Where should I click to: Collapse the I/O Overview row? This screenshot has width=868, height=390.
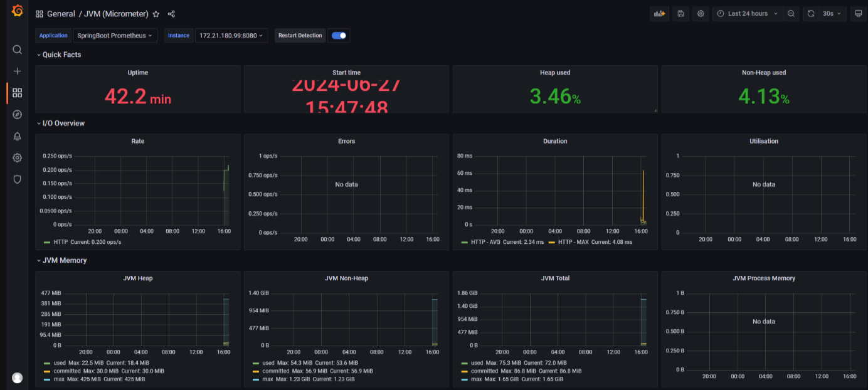click(60, 124)
